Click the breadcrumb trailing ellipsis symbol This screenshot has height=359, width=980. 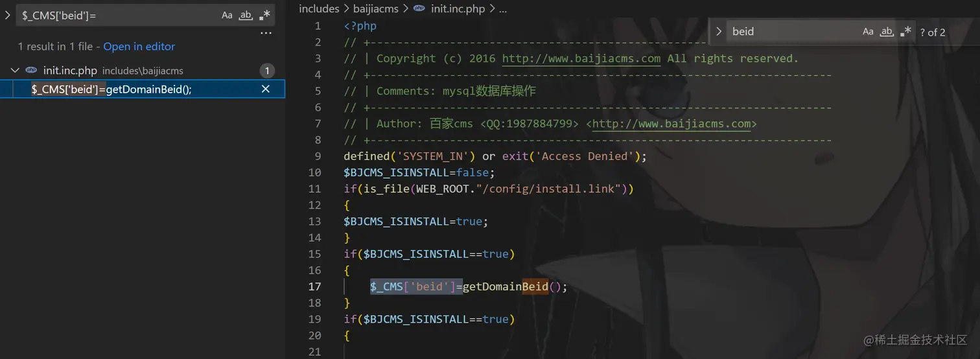click(x=503, y=9)
